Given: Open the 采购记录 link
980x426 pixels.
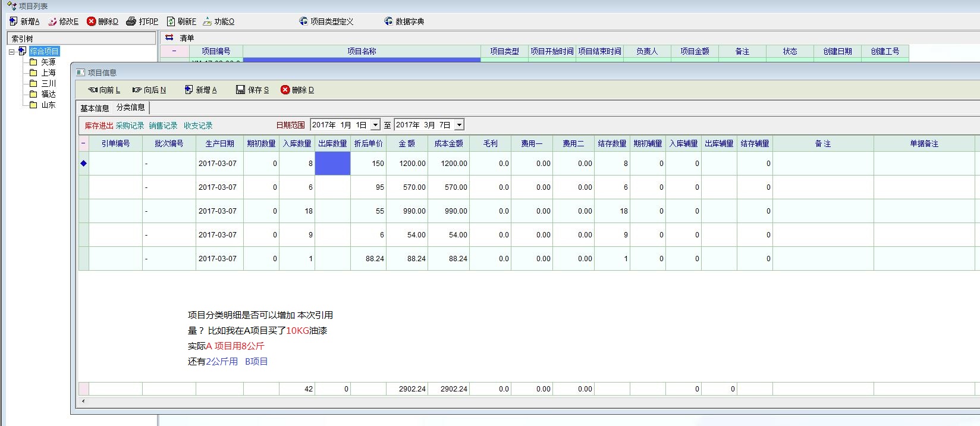Looking at the screenshot, I should (130, 126).
